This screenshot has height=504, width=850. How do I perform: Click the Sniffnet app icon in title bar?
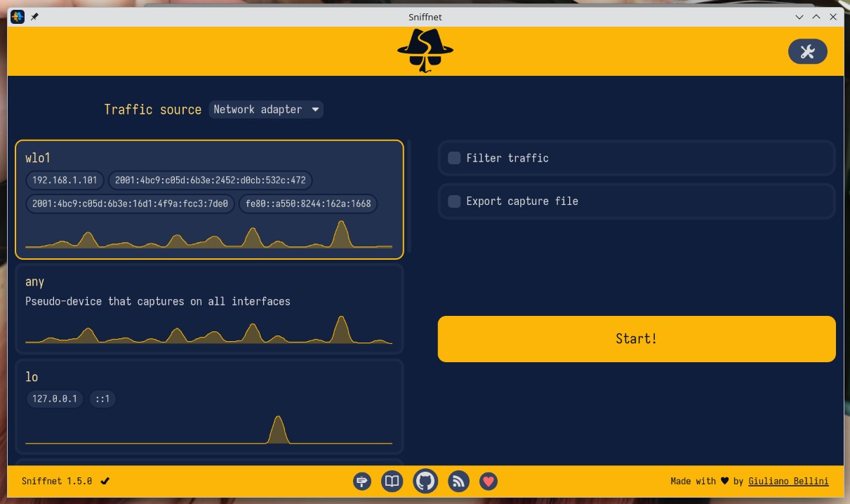click(x=18, y=17)
